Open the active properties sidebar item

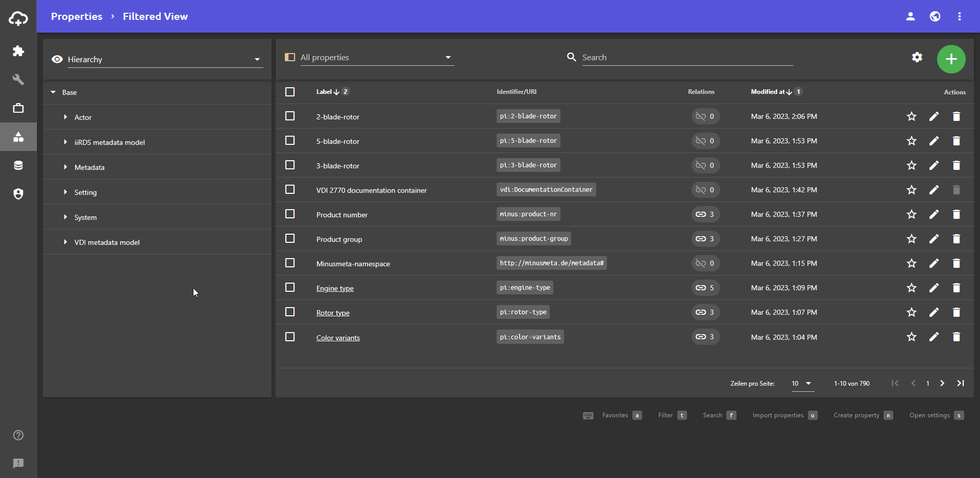pyautogui.click(x=18, y=137)
